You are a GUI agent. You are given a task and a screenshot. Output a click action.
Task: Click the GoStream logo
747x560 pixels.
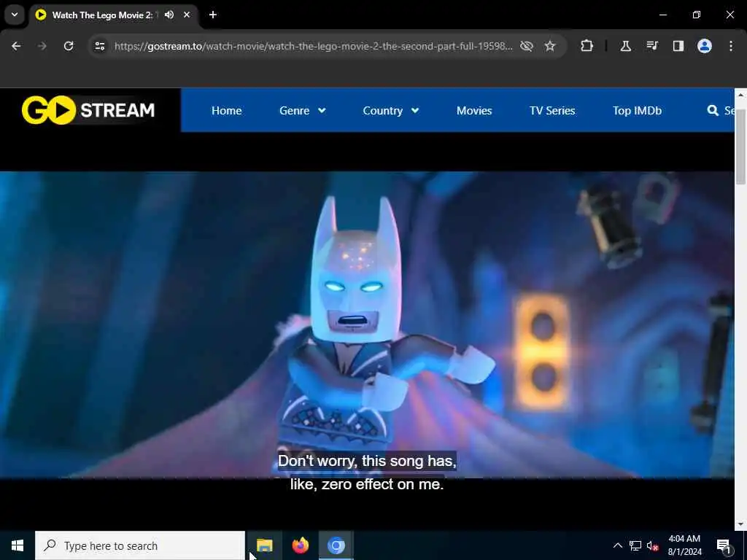point(88,110)
